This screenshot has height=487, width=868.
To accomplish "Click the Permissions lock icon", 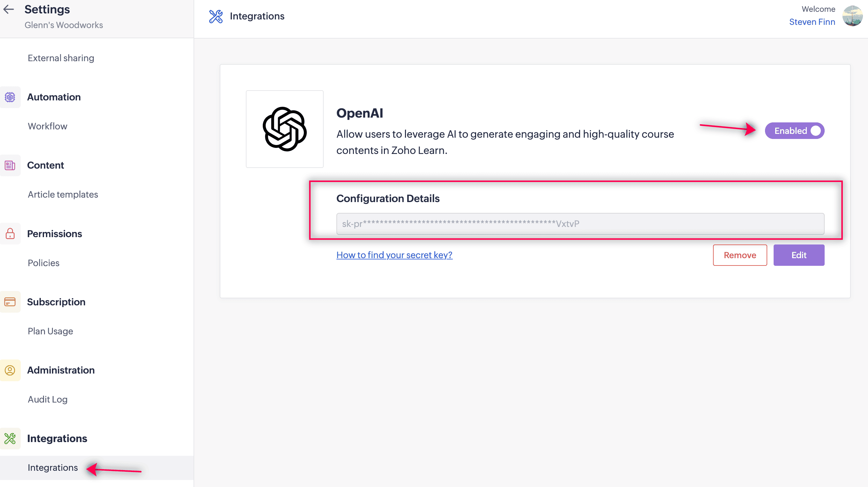I will [10, 234].
